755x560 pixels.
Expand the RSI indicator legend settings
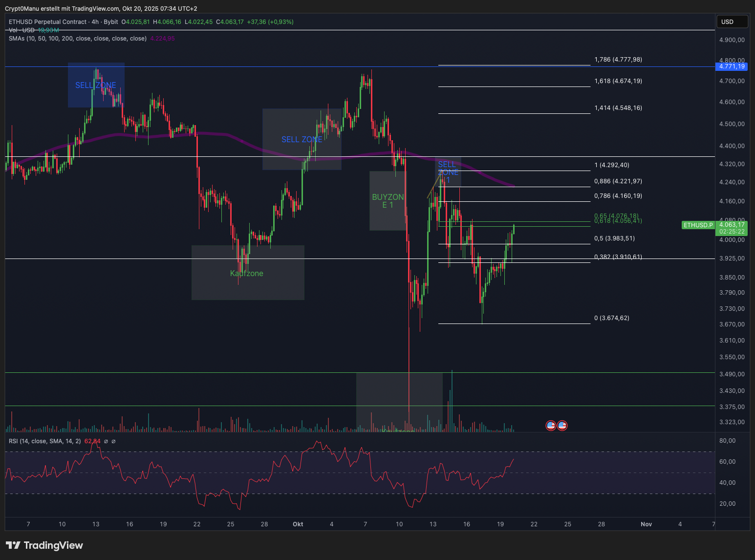click(x=44, y=441)
